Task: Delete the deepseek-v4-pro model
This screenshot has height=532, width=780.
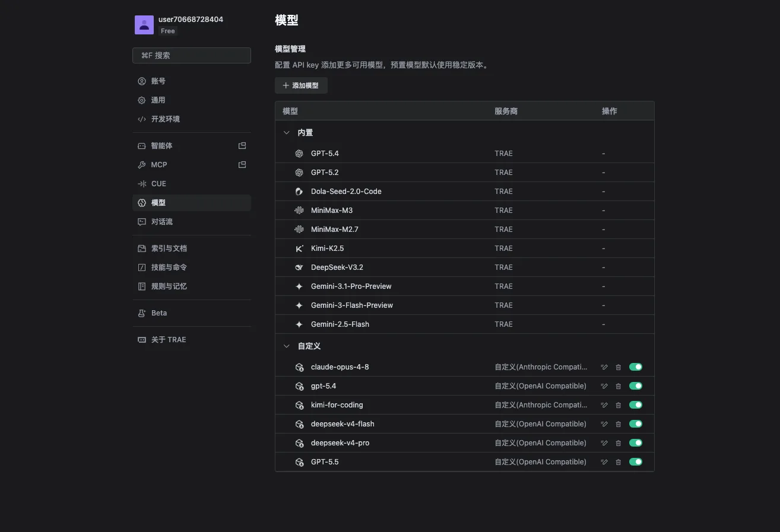Action: 618,443
